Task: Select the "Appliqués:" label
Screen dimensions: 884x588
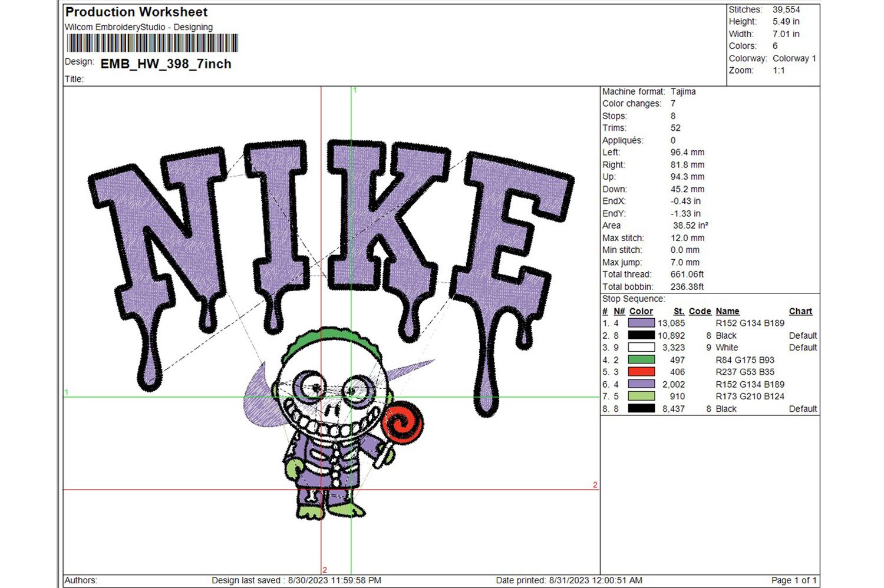Action: 622,140
